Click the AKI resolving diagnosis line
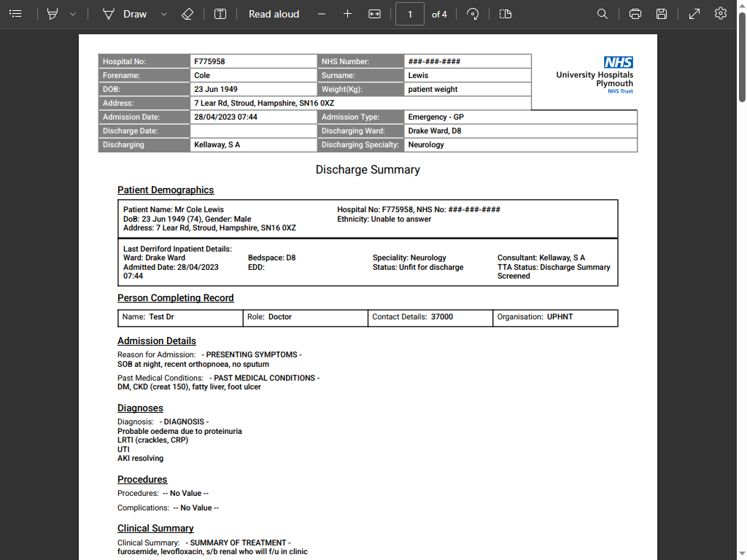 (x=140, y=458)
